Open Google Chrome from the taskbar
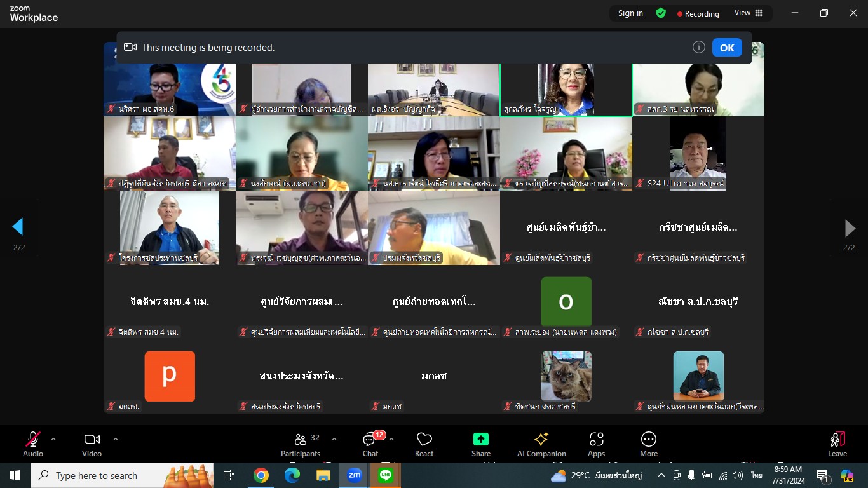 (x=261, y=475)
